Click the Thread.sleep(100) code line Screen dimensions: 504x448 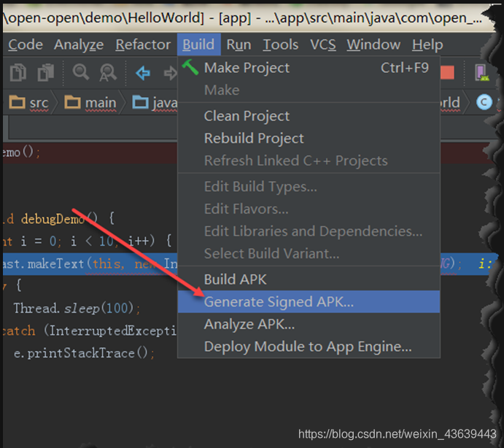click(x=77, y=309)
